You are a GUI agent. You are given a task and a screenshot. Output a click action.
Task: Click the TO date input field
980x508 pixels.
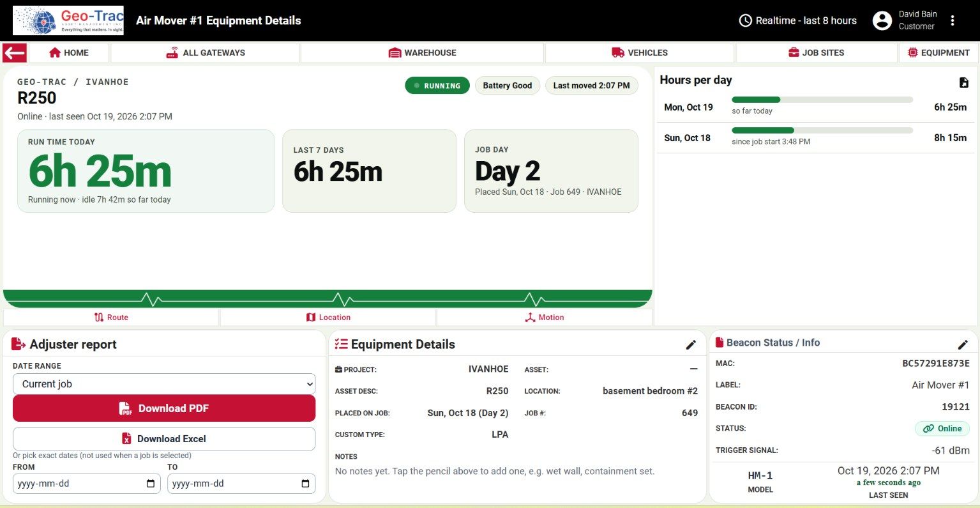pos(241,484)
